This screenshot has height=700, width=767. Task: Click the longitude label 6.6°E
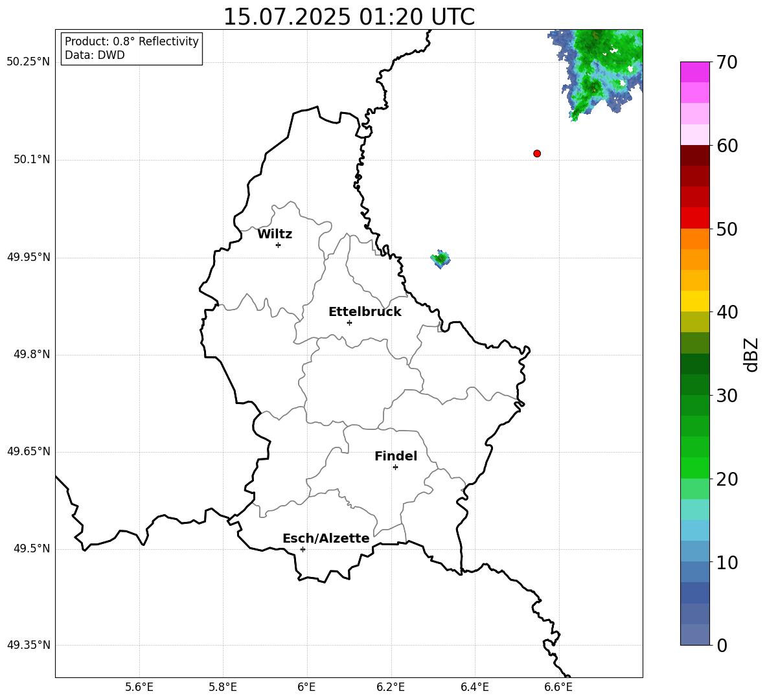coord(558,687)
